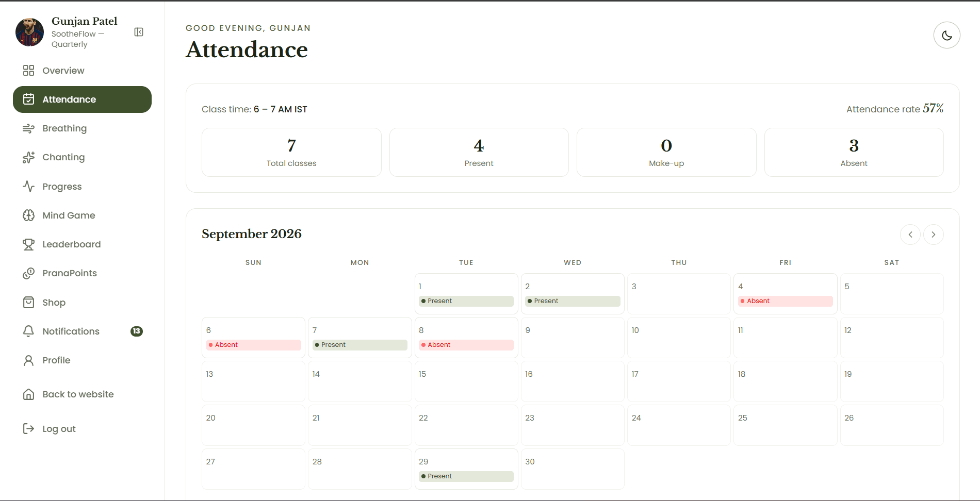Select September 15 calendar cell

coord(466,381)
